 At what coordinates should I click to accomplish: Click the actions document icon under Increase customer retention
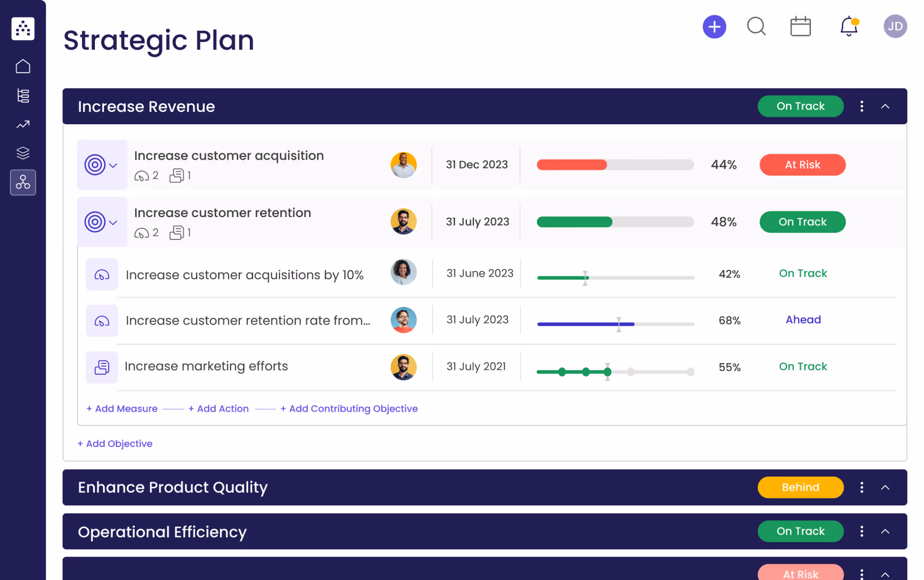point(177,233)
